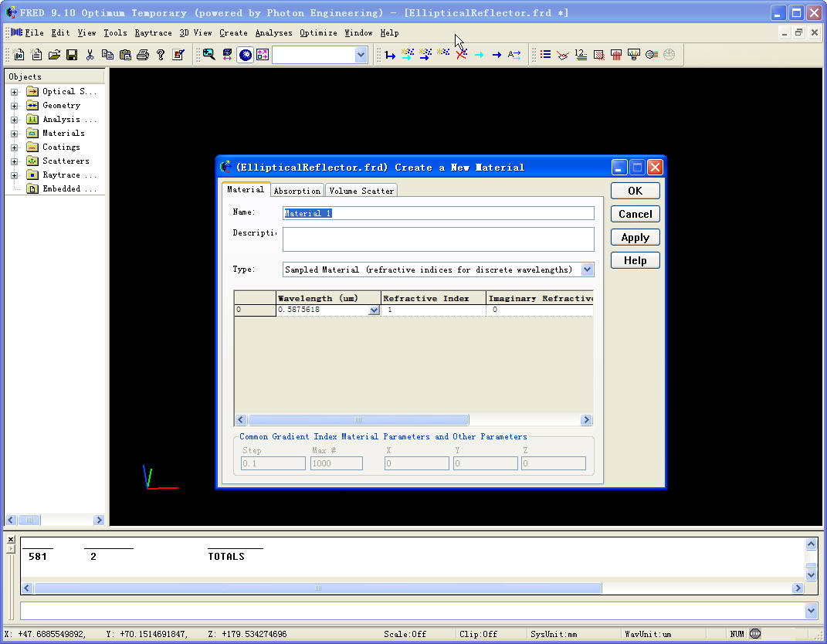This screenshot has height=644, width=827.
Task: Click the Imaginary Refractive cell in row 0
Action: (540, 310)
